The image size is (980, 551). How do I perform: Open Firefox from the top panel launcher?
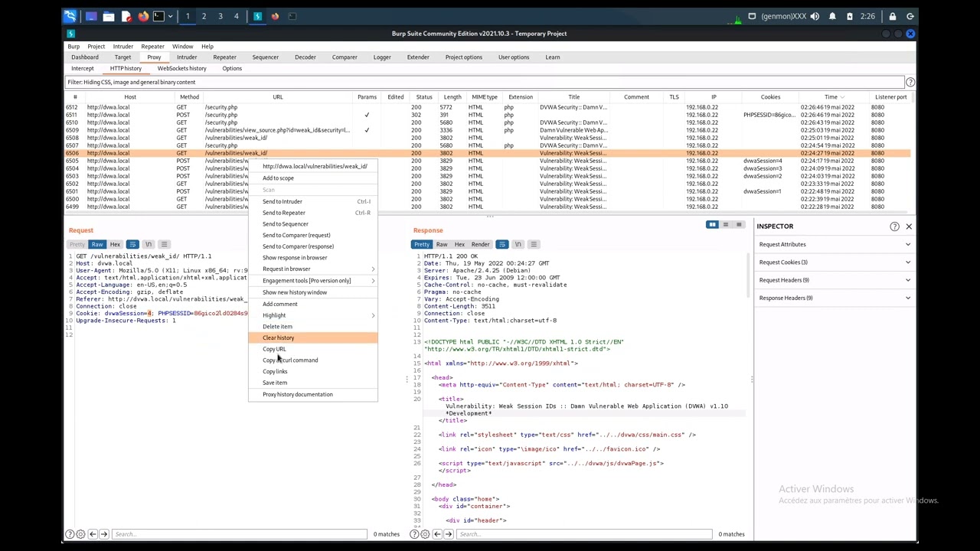click(143, 16)
